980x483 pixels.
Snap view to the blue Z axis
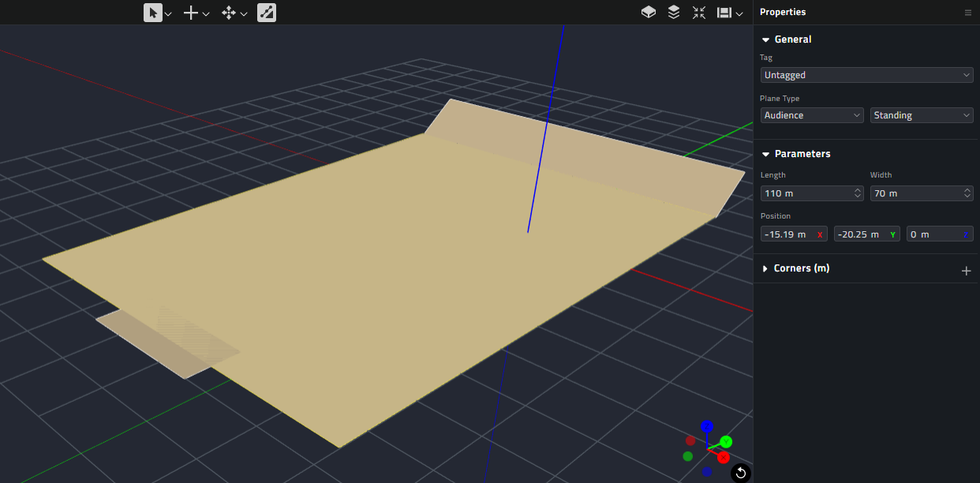tap(707, 427)
